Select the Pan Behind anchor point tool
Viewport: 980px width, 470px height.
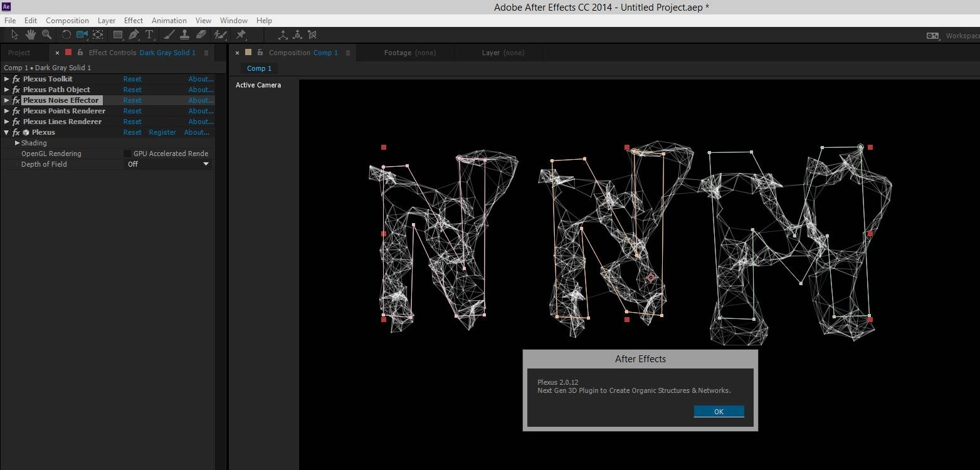pyautogui.click(x=98, y=34)
